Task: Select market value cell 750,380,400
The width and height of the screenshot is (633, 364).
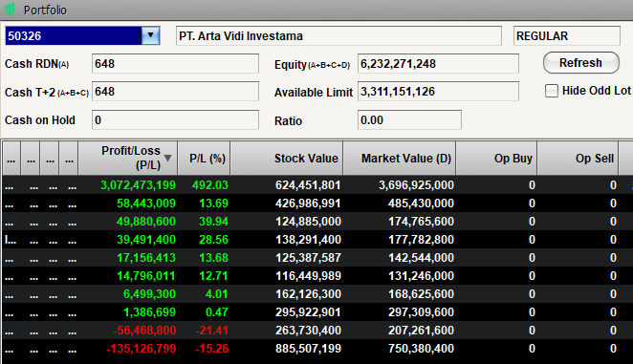Action: coord(421,349)
